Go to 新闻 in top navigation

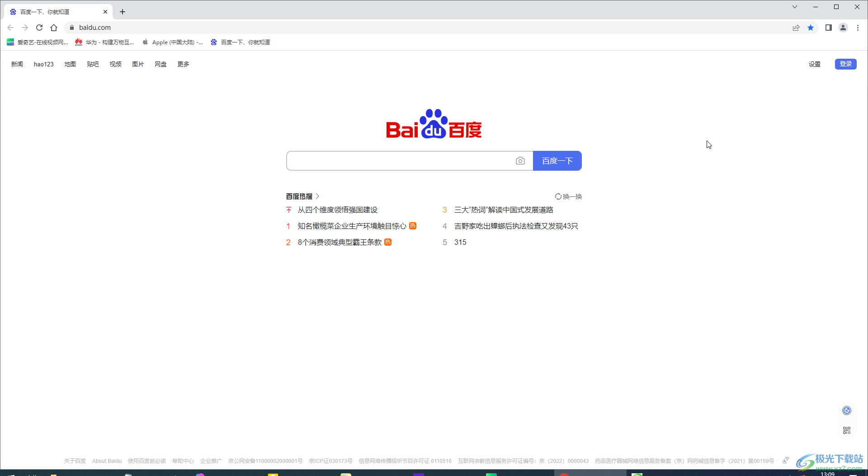[17, 64]
